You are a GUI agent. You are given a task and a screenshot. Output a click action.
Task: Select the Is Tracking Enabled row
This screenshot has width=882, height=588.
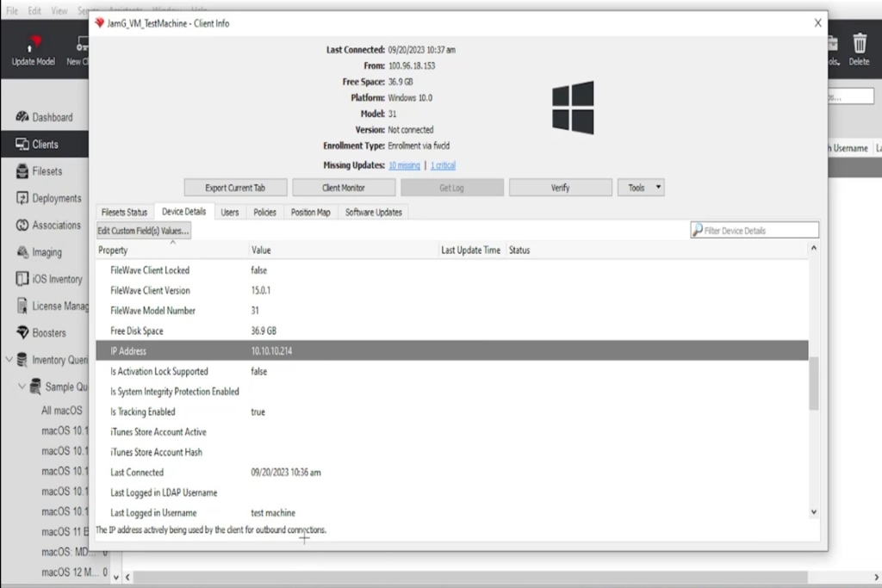click(451, 412)
